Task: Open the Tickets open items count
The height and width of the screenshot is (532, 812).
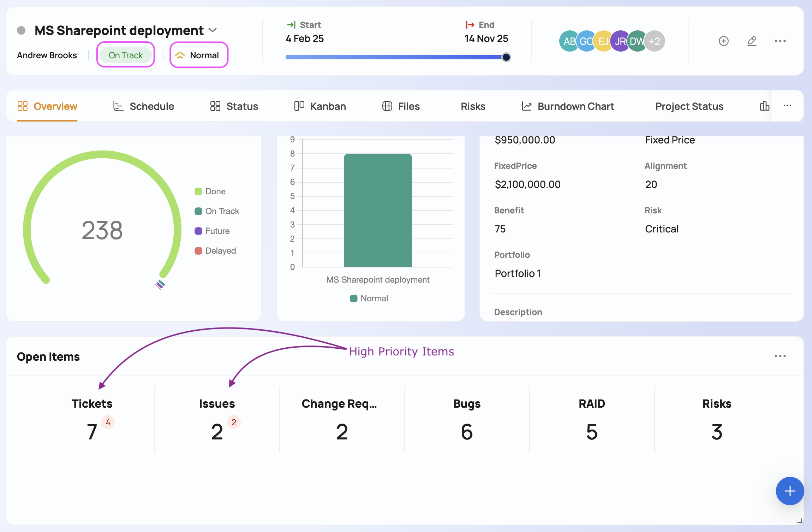Action: pyautogui.click(x=92, y=432)
